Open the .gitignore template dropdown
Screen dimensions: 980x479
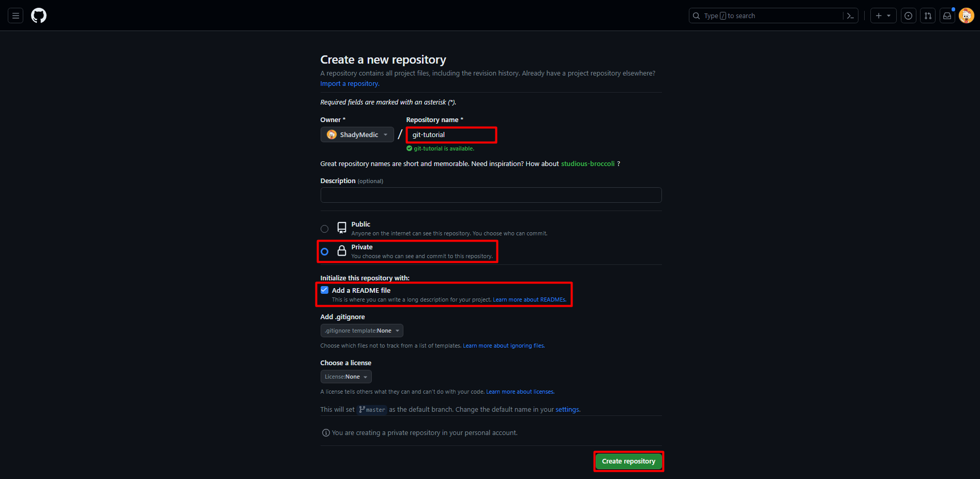[361, 331]
